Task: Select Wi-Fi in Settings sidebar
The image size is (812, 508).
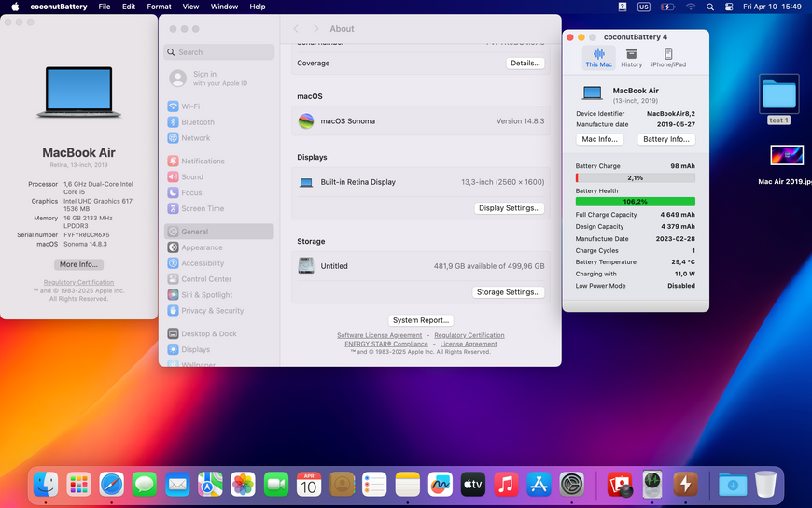Action: point(219,106)
